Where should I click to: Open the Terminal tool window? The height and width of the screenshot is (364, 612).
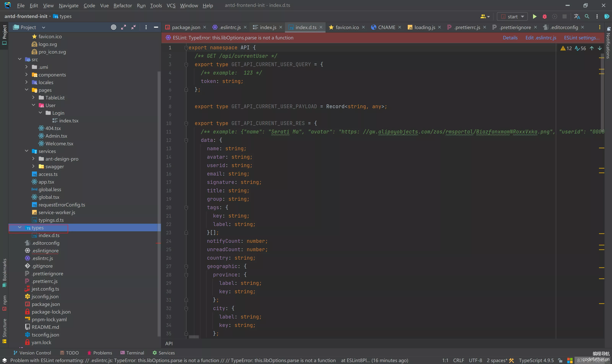click(132, 353)
